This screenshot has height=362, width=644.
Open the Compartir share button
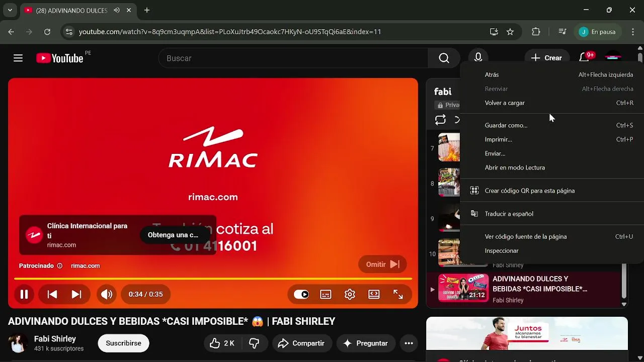[302, 343]
